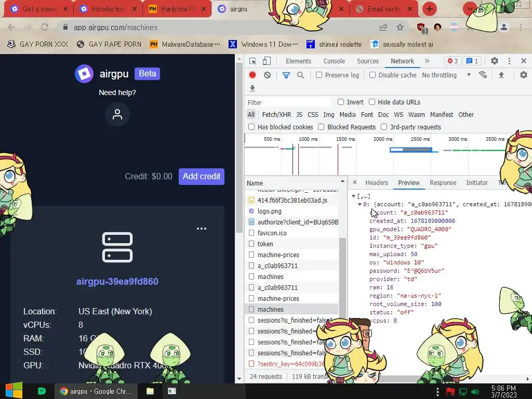Open DevTools three-dot customize menu

509,61
